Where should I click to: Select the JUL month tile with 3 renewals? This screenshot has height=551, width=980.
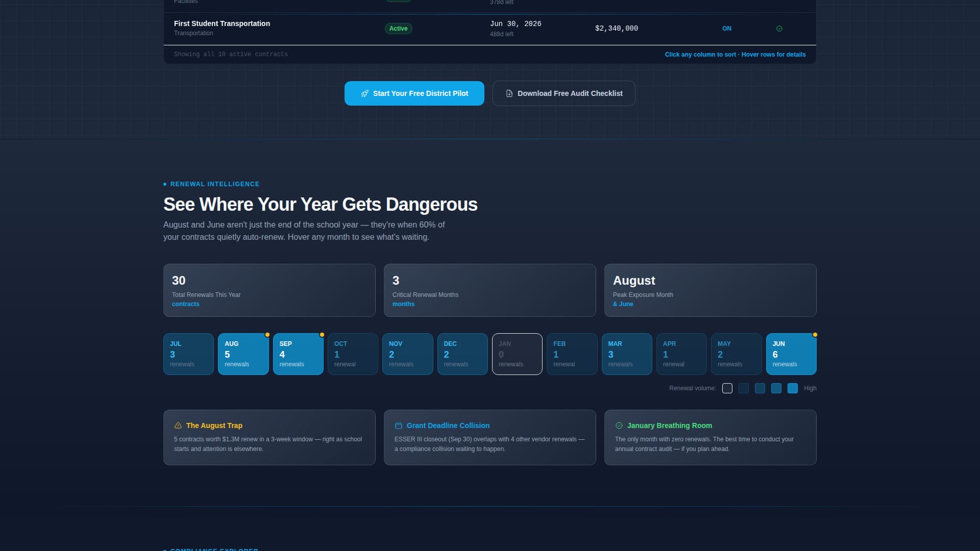point(188,354)
